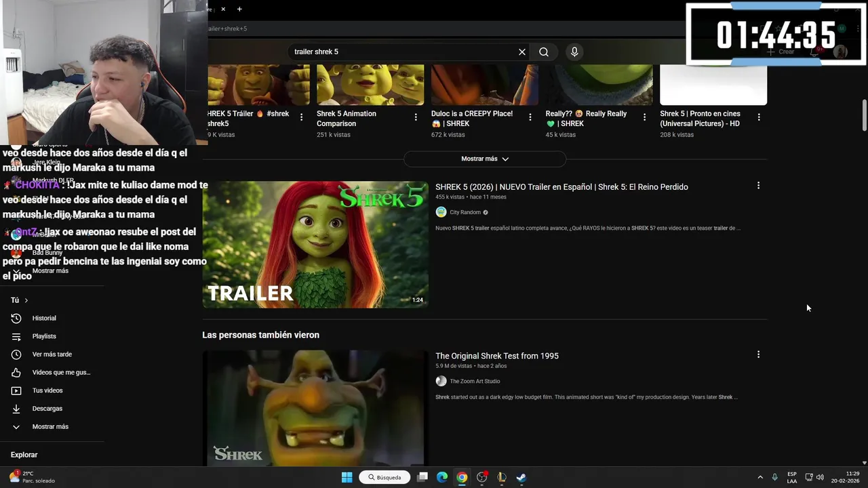
Task: Show hidden system tray icons chevron
Action: (x=759, y=477)
